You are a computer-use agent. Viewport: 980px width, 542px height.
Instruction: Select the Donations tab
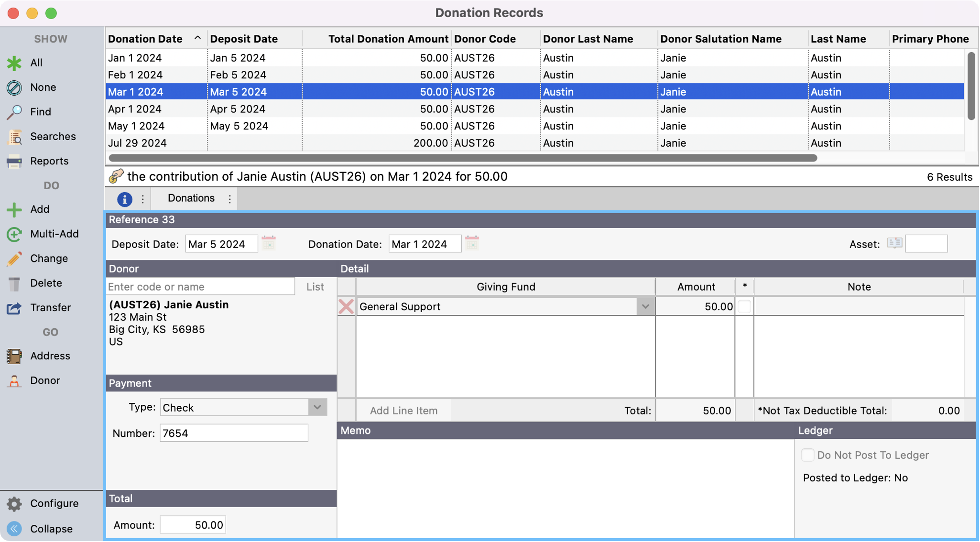(191, 198)
